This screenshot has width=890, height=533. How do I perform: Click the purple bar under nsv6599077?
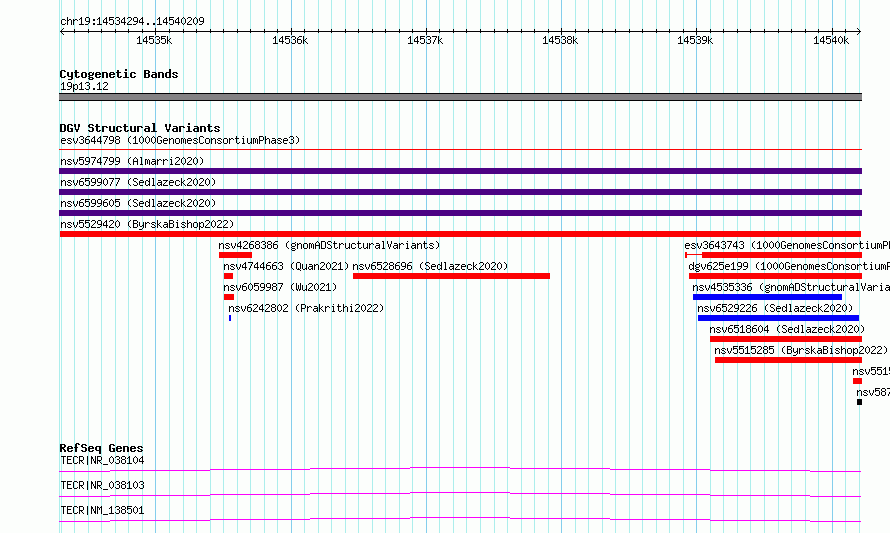pyautogui.click(x=460, y=192)
